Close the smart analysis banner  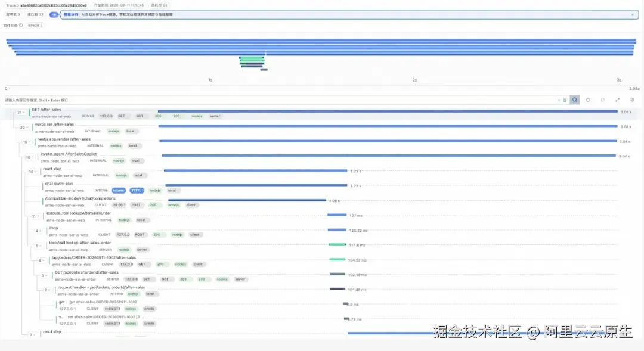pos(633,15)
